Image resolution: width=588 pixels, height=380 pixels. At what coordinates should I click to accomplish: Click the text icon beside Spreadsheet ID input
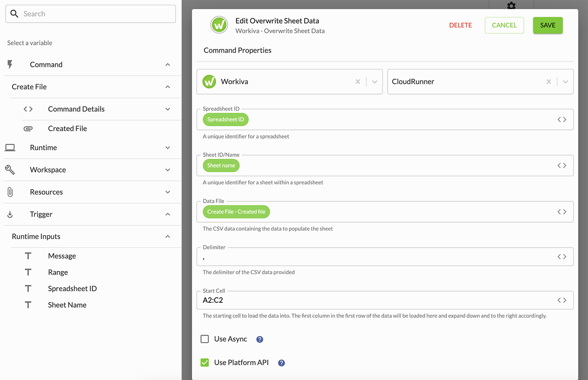point(28,288)
